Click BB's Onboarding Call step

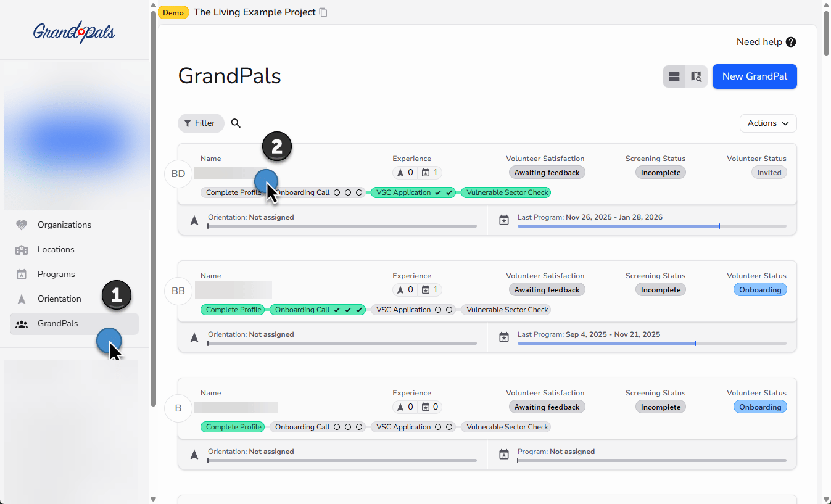pyautogui.click(x=318, y=310)
